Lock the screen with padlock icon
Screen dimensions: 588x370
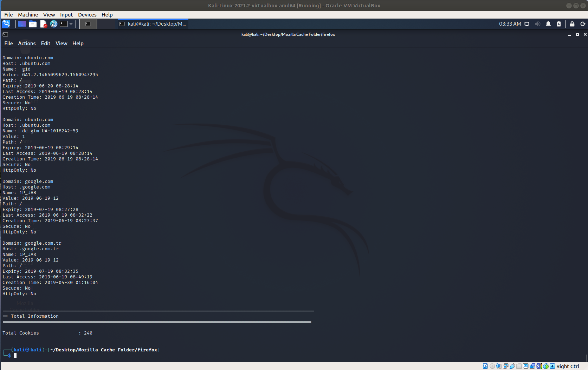[572, 24]
